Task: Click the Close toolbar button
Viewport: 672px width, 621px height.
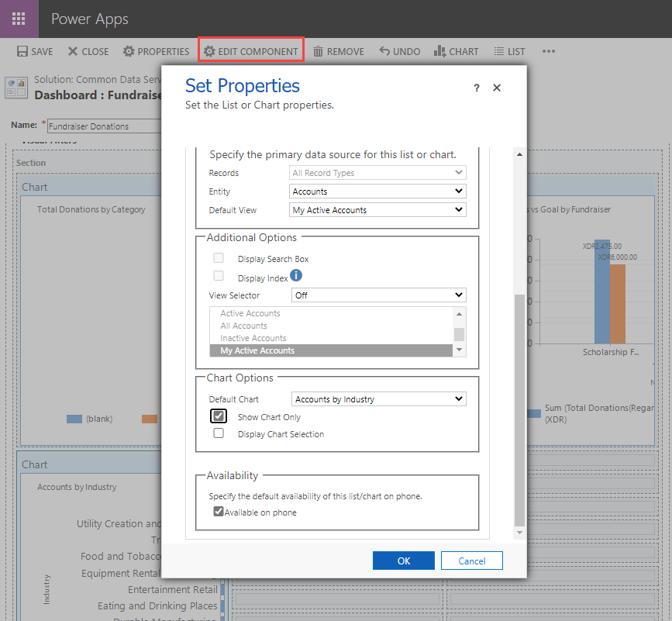Action: [x=88, y=51]
